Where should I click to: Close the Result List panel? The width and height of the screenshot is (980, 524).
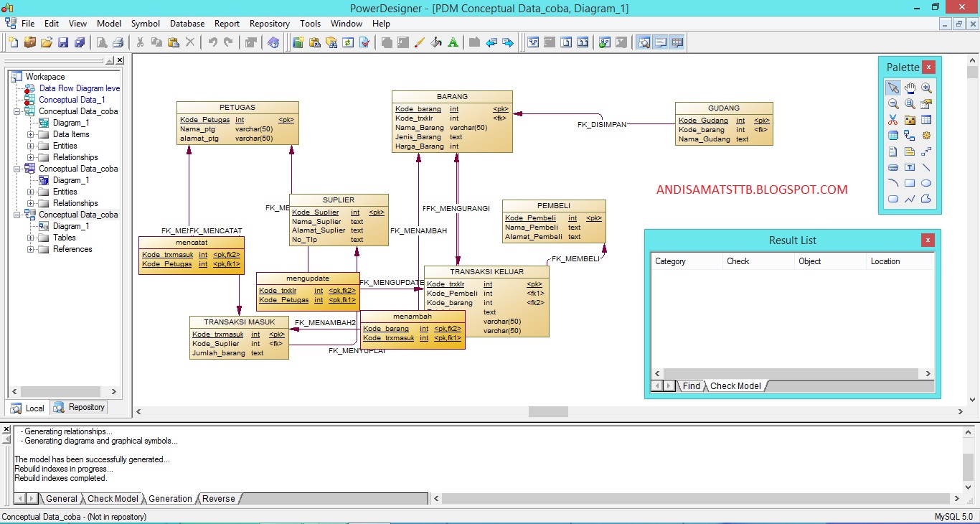pyautogui.click(x=928, y=240)
